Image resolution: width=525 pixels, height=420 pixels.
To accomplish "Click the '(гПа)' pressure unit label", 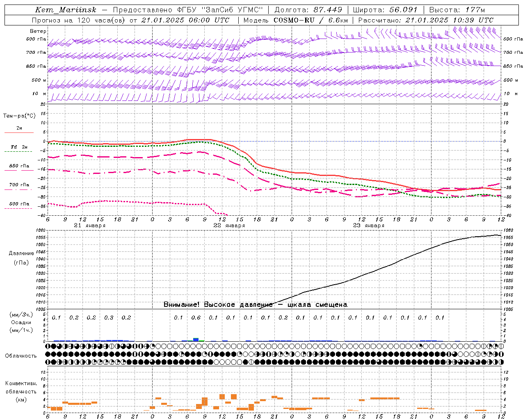I will pos(21,262).
